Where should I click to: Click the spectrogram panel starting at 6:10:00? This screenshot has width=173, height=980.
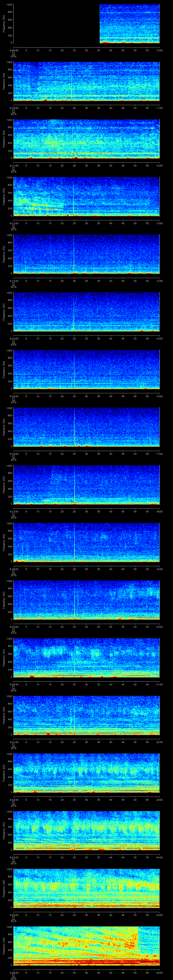coord(87,81)
